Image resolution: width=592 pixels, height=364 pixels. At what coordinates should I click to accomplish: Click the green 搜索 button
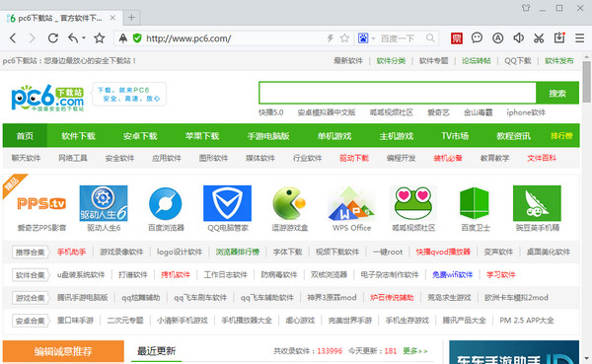coord(557,93)
